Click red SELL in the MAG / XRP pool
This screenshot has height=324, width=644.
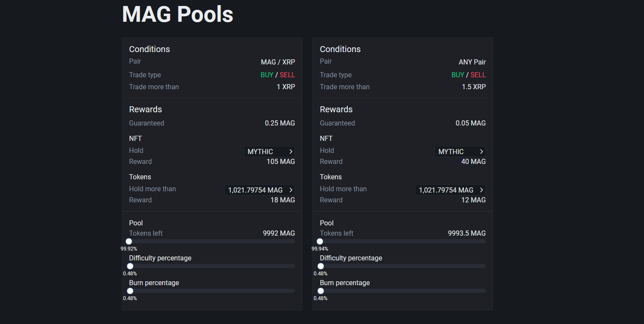tap(287, 75)
